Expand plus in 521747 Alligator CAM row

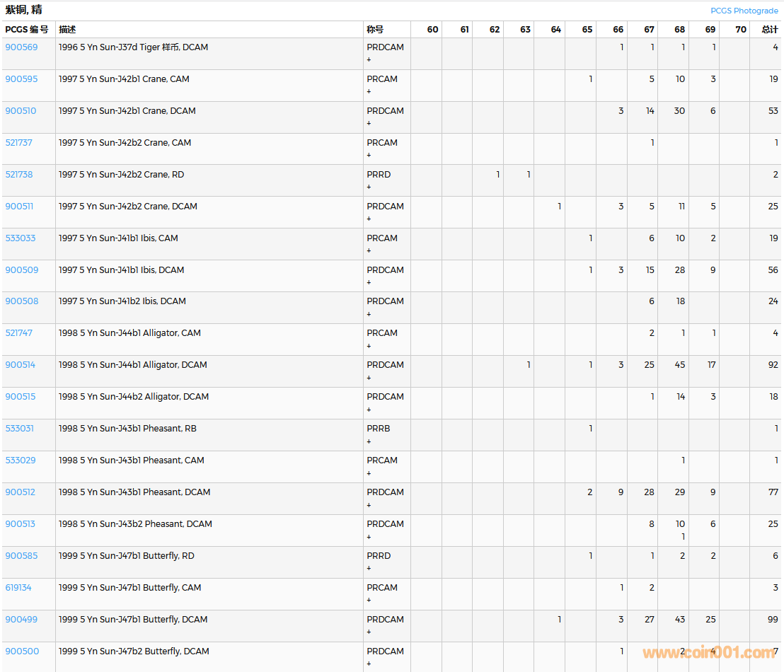(369, 346)
